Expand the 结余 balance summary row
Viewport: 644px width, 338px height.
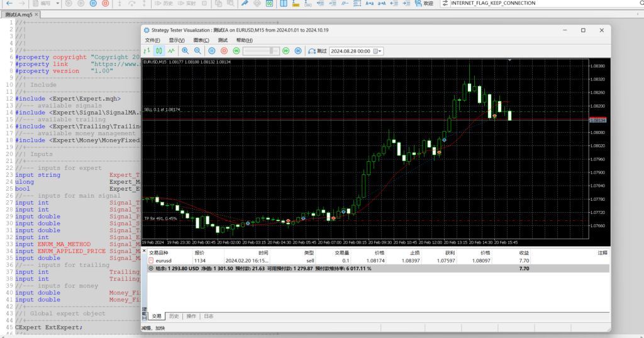(151, 269)
